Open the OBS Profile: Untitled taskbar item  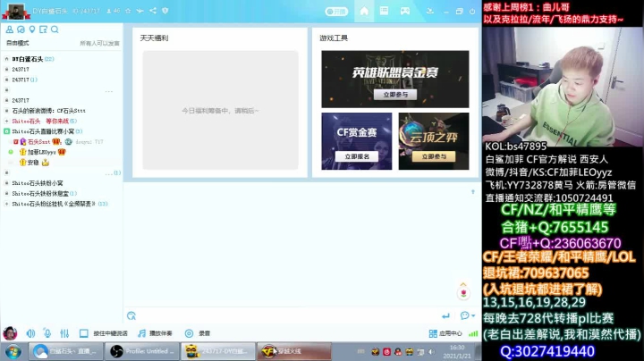point(142,351)
